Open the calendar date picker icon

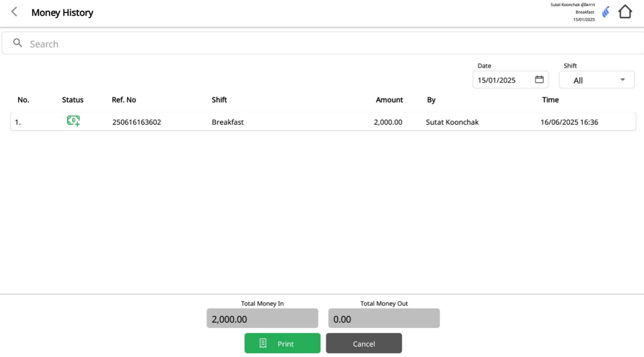539,80
